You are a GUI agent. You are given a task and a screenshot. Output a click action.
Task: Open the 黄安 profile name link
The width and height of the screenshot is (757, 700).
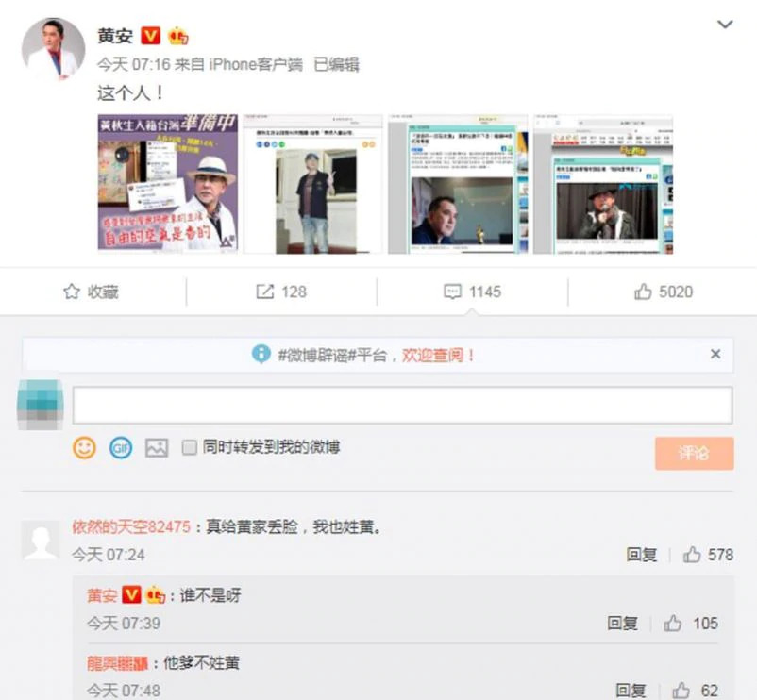point(115,36)
